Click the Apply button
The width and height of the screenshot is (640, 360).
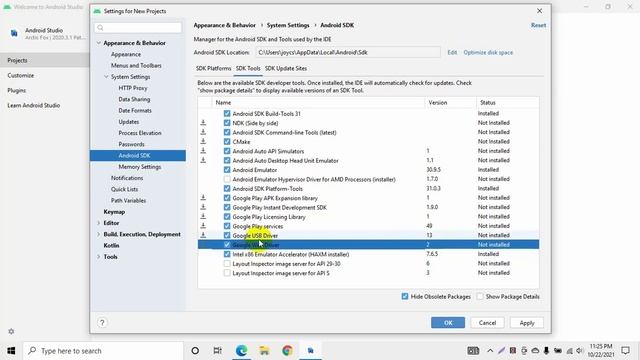tap(527, 322)
